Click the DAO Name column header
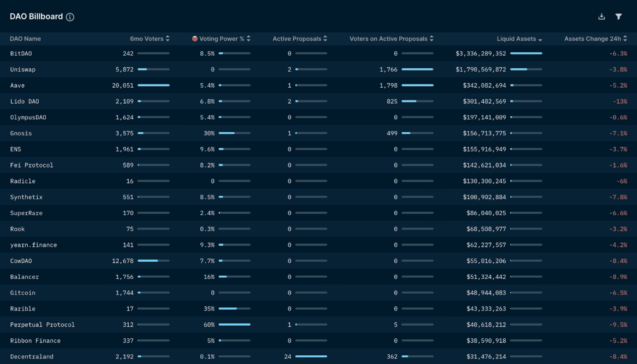This screenshot has width=637, height=364. pos(25,39)
